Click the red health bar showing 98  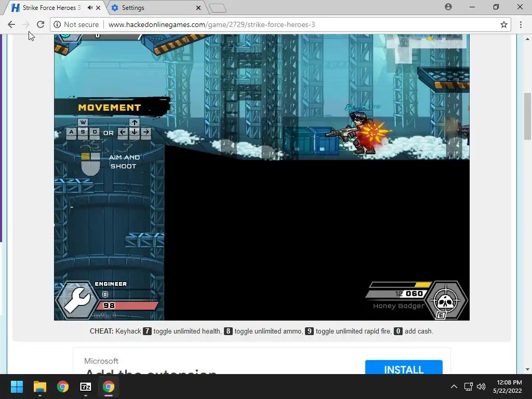click(127, 305)
